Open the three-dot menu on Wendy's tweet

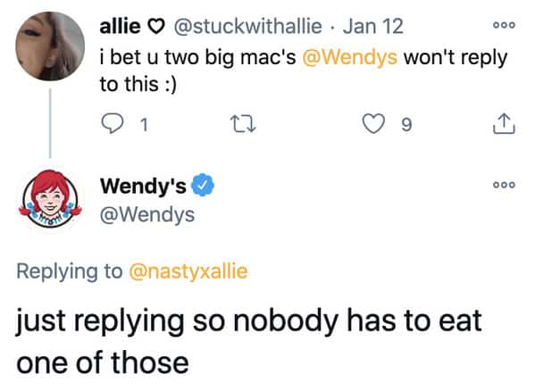(x=504, y=185)
